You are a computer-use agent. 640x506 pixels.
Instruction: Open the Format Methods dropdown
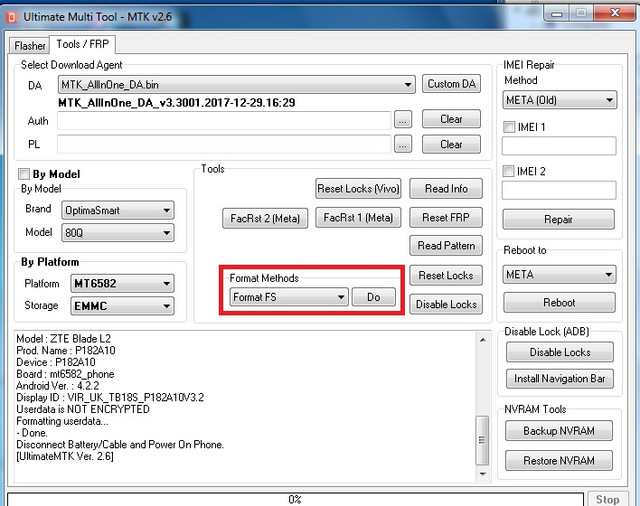[x=289, y=297]
